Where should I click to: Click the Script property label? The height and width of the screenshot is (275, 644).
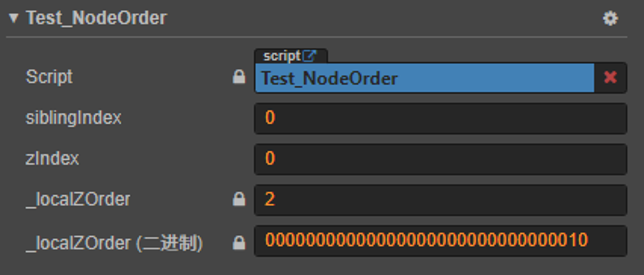49,77
